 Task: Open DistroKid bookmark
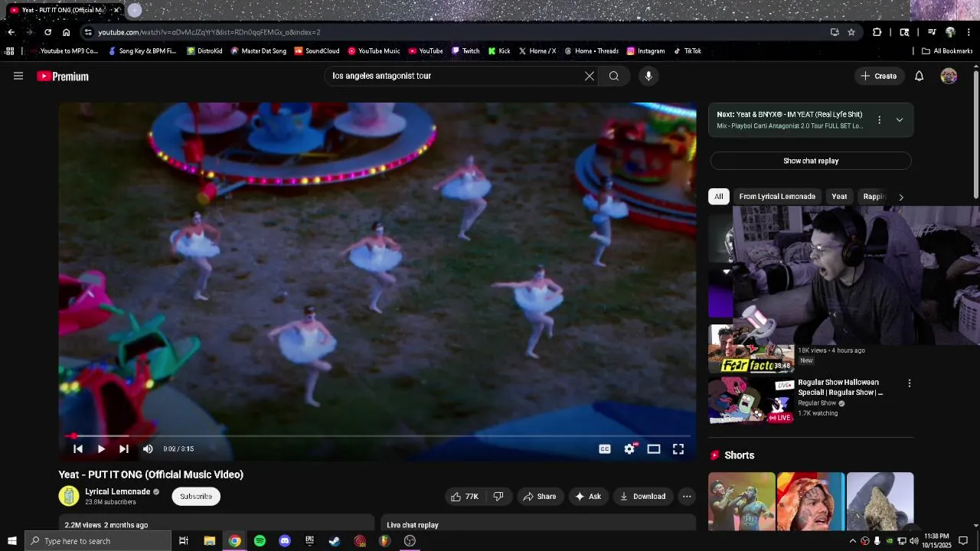point(204,51)
